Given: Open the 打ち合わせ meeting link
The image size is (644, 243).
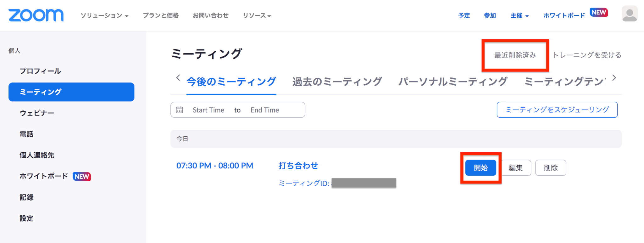Looking at the screenshot, I should 298,166.
